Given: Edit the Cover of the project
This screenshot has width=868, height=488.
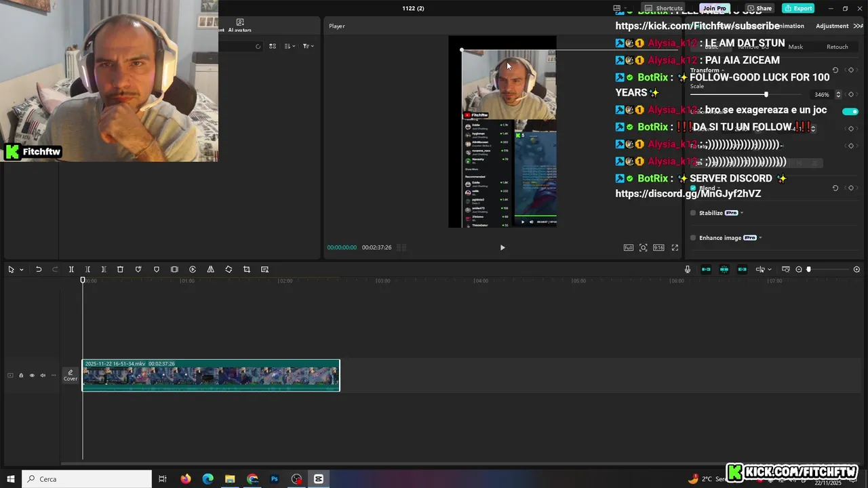Looking at the screenshot, I should point(71,375).
